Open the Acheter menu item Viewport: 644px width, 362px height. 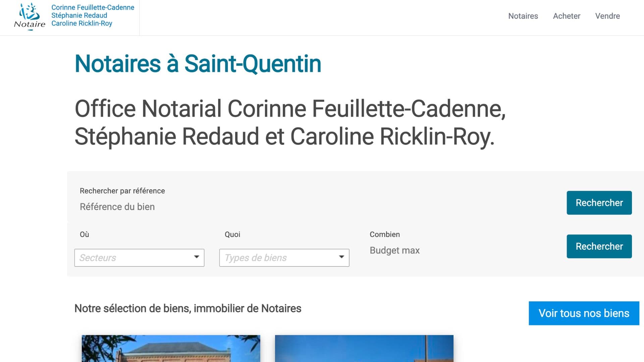coord(567,16)
